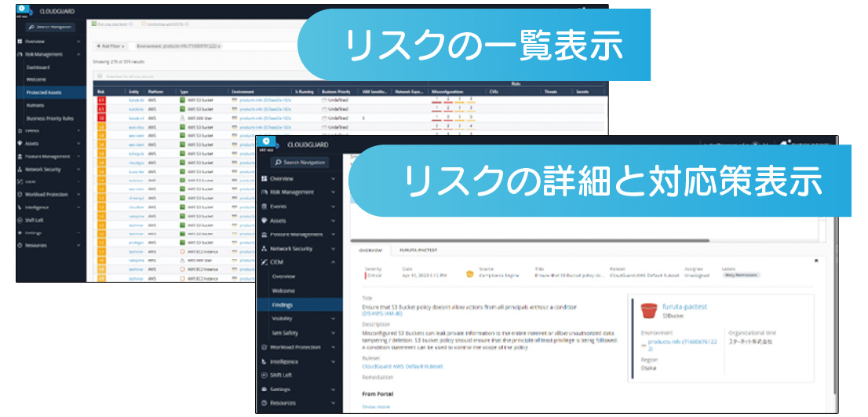Click 'Showing 275 of 374 results' text

coord(119,62)
